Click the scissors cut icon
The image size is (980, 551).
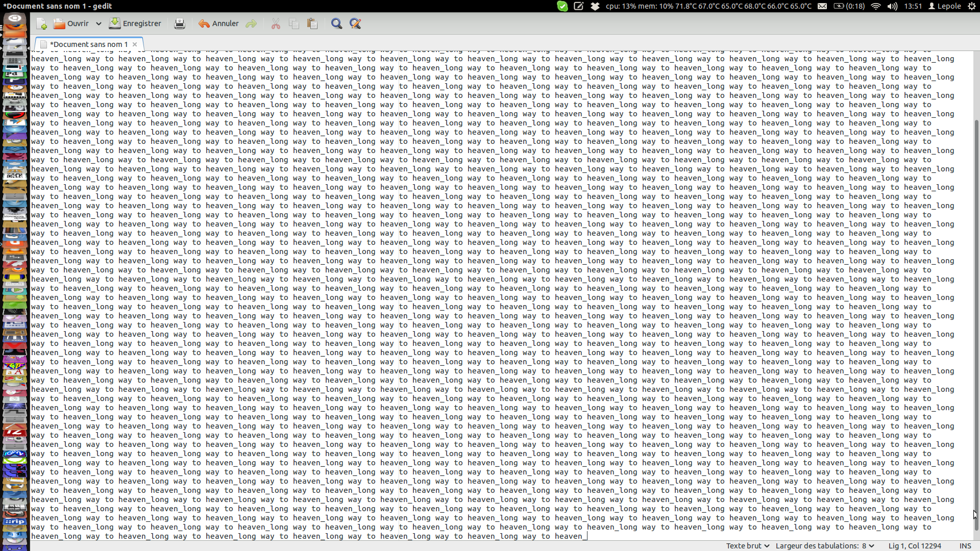[276, 24]
